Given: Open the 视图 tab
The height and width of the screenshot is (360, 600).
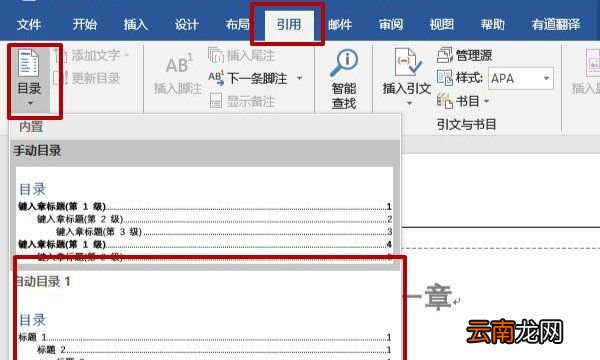Looking at the screenshot, I should click(x=442, y=25).
